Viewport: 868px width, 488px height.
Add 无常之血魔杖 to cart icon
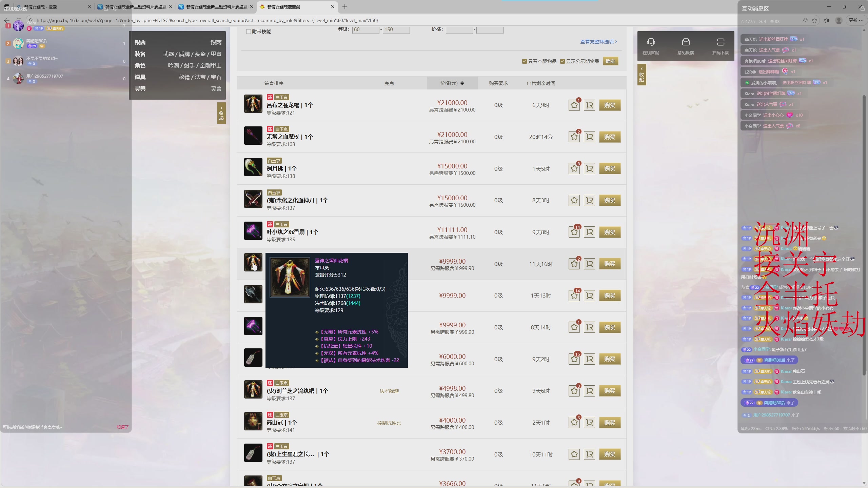tap(589, 137)
